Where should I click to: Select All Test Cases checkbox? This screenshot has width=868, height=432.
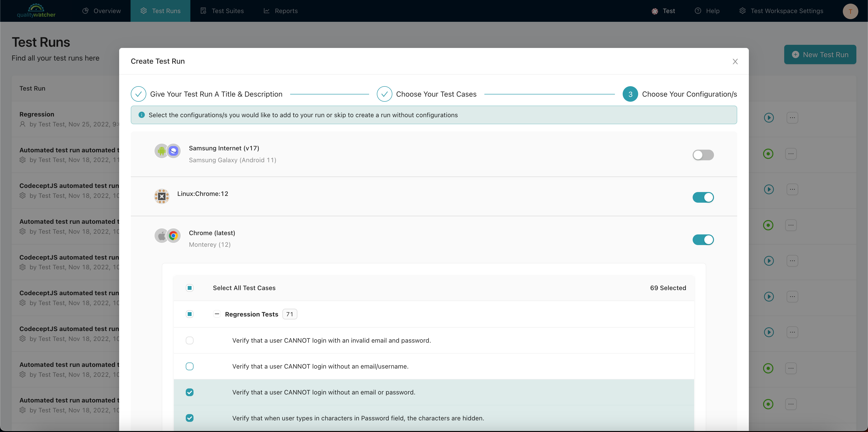point(190,288)
